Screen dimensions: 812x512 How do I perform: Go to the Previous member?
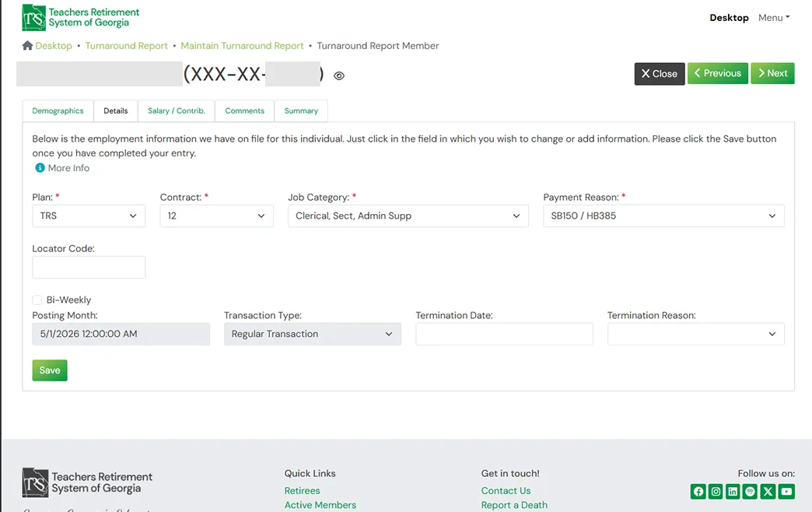pyautogui.click(x=717, y=73)
